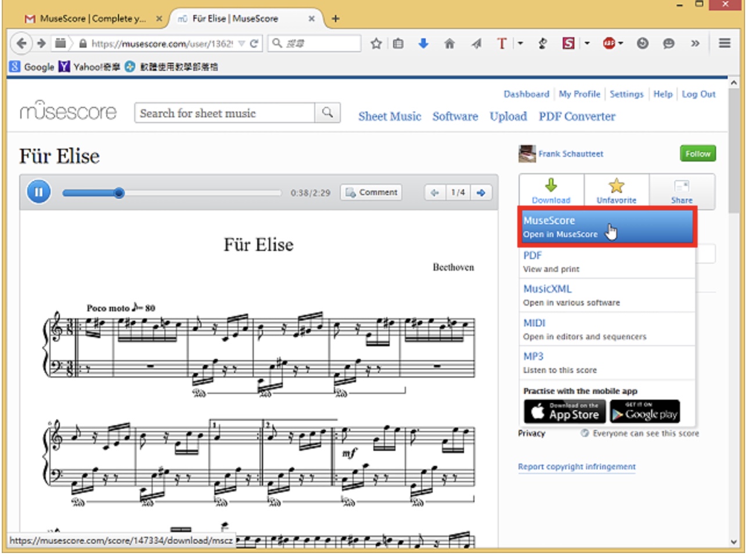
Task: Expand dropdown beside red S icon
Action: coord(587,44)
